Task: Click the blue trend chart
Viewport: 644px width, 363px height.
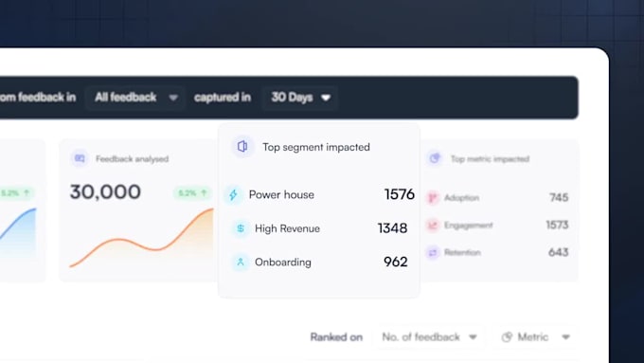Action: coord(18,233)
